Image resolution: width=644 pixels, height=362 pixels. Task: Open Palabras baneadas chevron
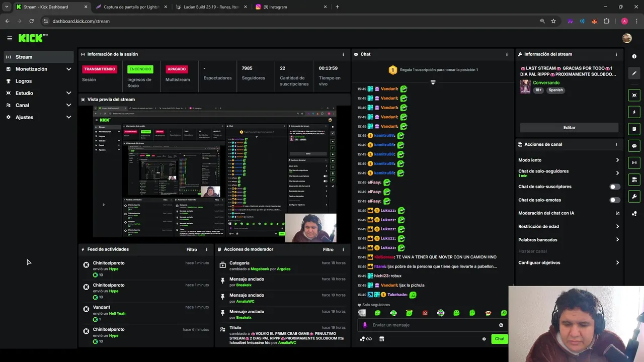(617, 240)
